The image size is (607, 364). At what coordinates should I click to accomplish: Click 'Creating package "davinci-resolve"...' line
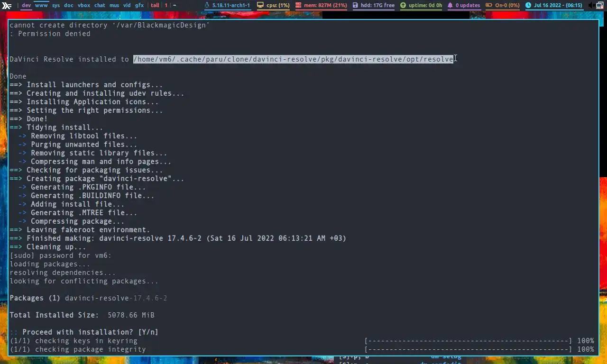[97, 179]
